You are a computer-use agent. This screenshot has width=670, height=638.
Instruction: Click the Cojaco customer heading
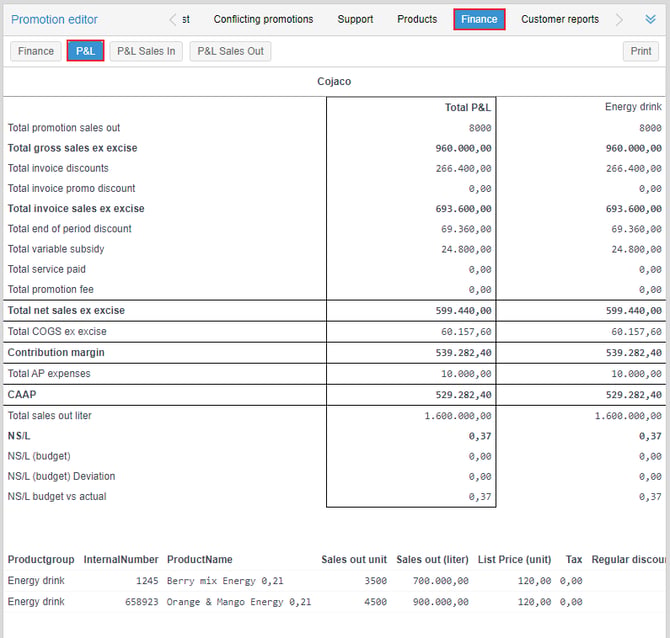coord(334,81)
